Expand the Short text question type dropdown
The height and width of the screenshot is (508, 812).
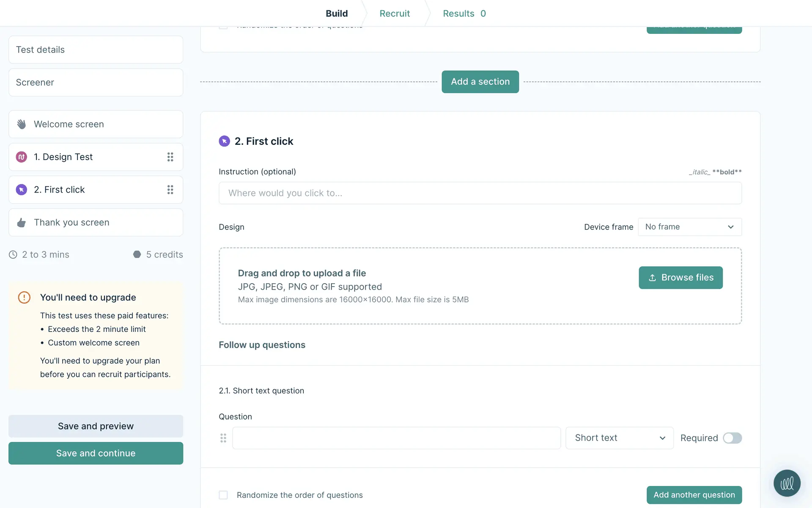(x=619, y=438)
